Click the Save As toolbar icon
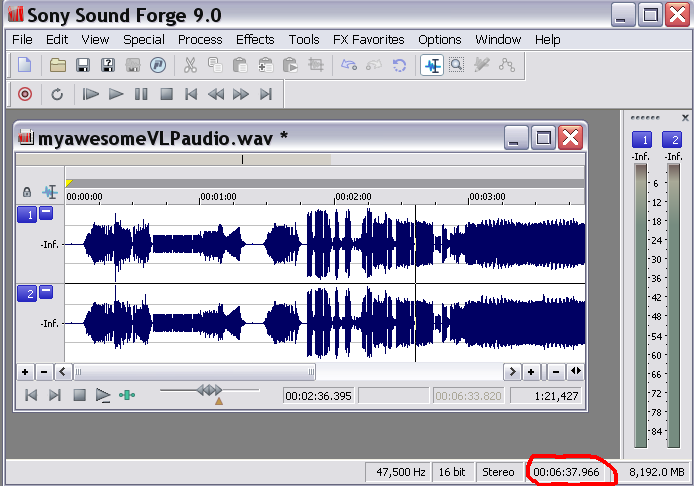 (108, 66)
